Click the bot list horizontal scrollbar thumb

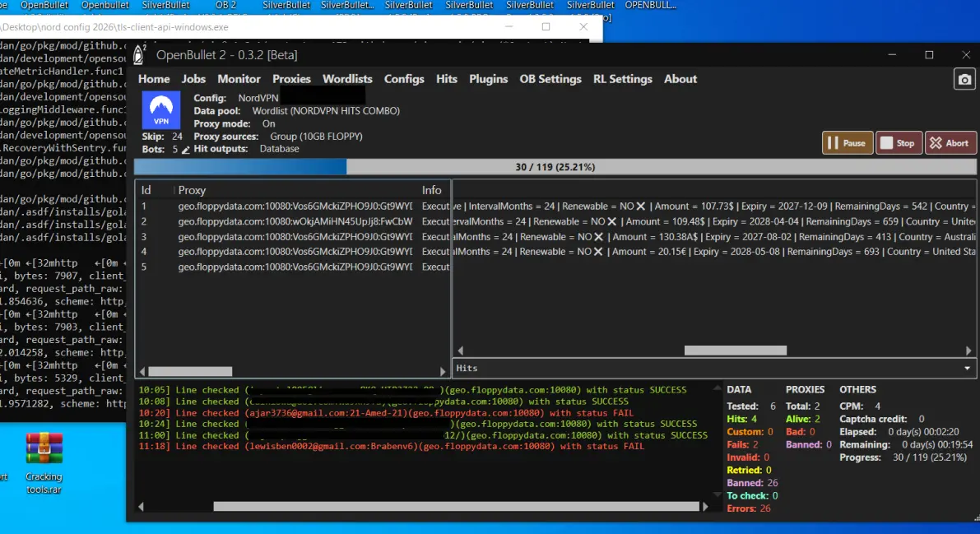coord(190,371)
